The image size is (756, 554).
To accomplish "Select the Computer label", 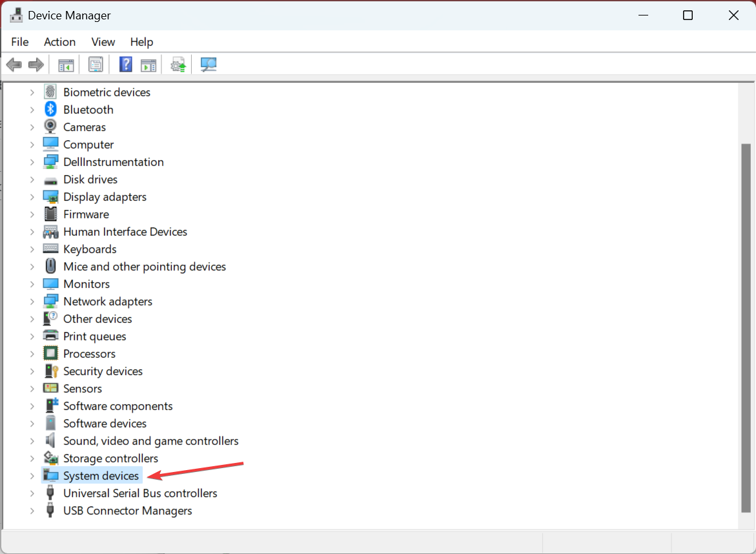I will pos(88,144).
